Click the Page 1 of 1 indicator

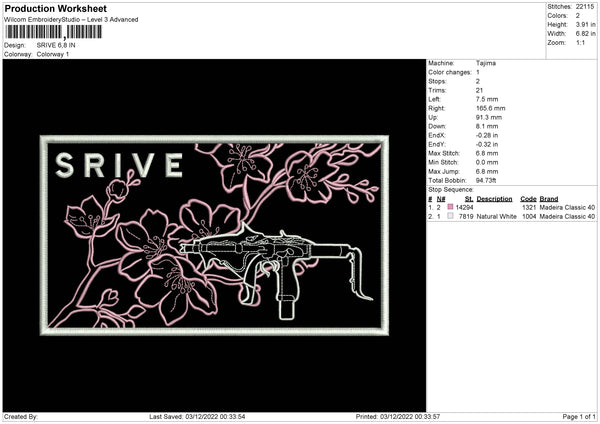(579, 416)
